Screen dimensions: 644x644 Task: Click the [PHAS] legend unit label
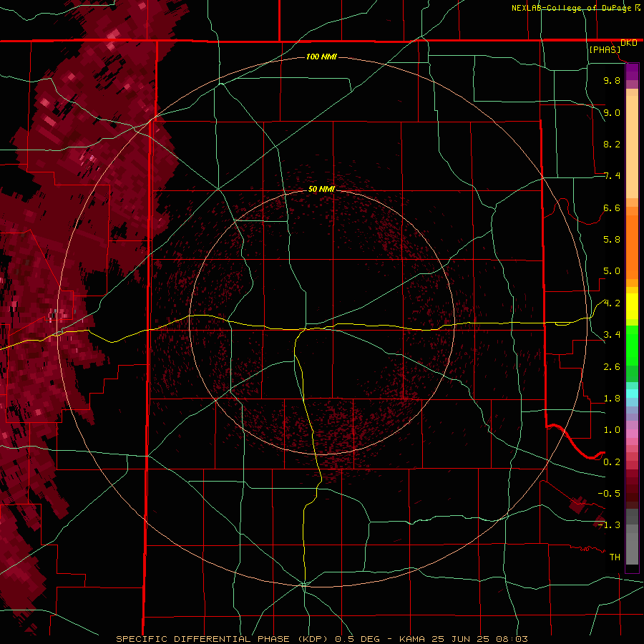pyautogui.click(x=605, y=49)
